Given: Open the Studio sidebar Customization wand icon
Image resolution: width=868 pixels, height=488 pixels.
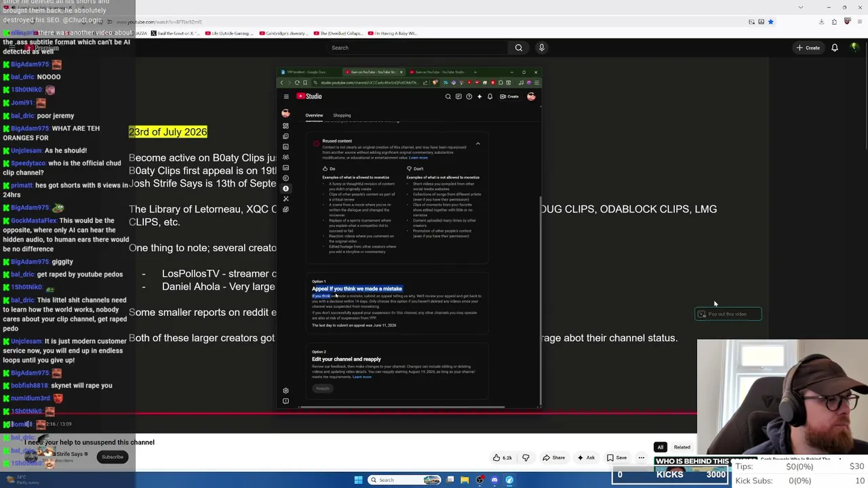Looking at the screenshot, I should 285,199.
